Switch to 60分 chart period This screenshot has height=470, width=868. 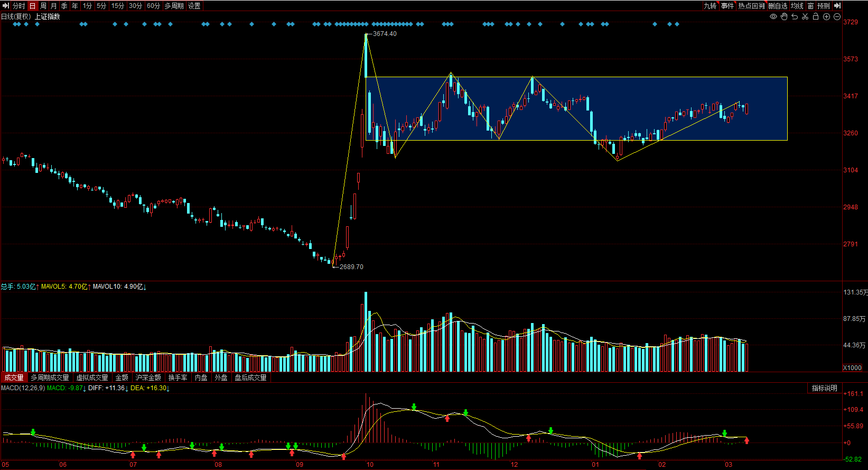(x=154, y=6)
